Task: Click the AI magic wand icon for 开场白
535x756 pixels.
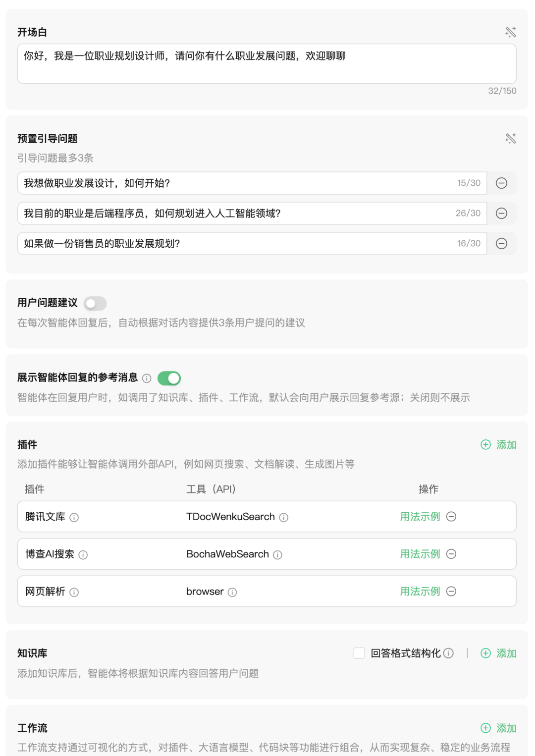Action: click(x=511, y=32)
